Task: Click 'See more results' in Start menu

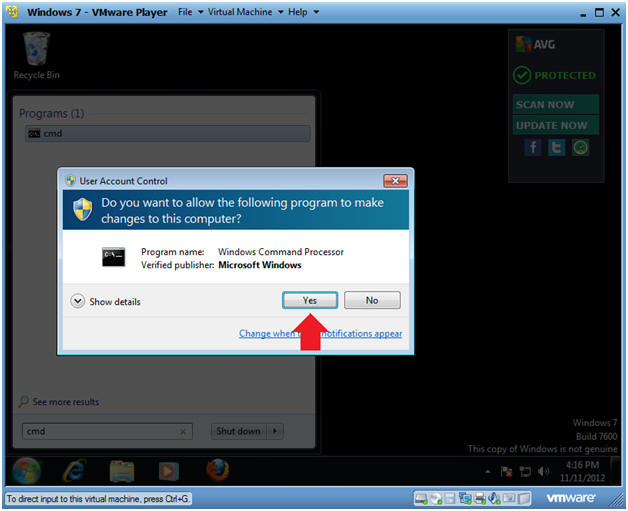Action: coord(66,402)
